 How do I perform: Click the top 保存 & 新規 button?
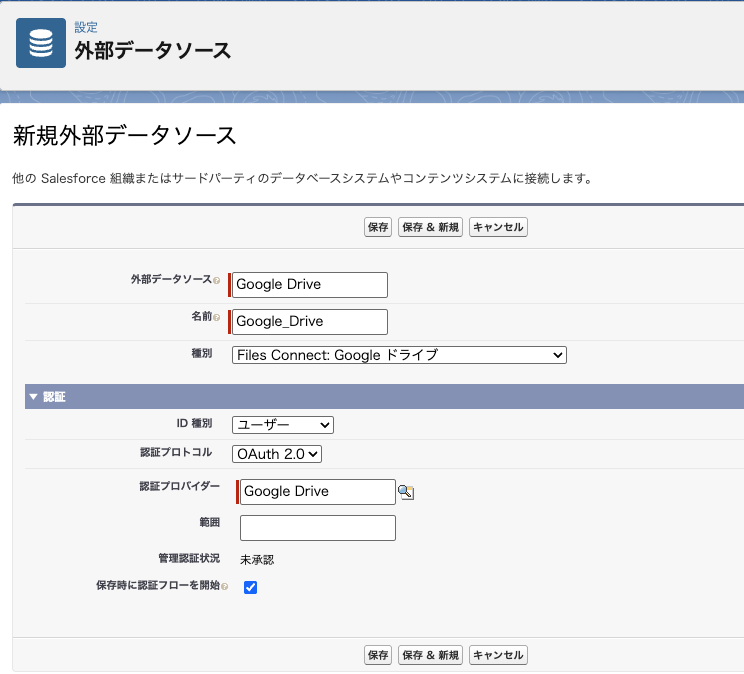(x=430, y=227)
